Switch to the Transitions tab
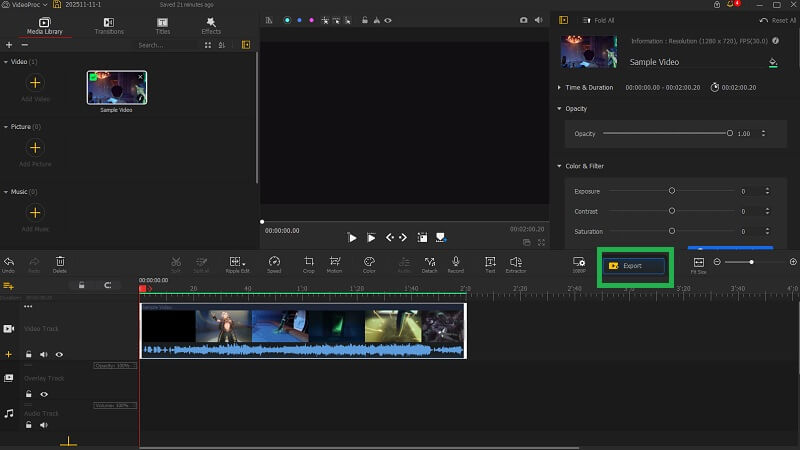Image resolution: width=800 pixels, height=450 pixels. coord(108,25)
